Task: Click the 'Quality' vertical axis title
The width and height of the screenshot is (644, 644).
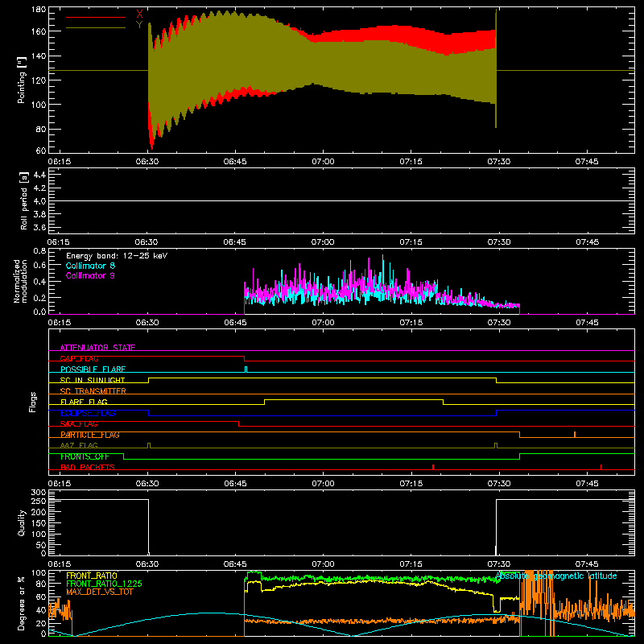Action: pos(22,522)
